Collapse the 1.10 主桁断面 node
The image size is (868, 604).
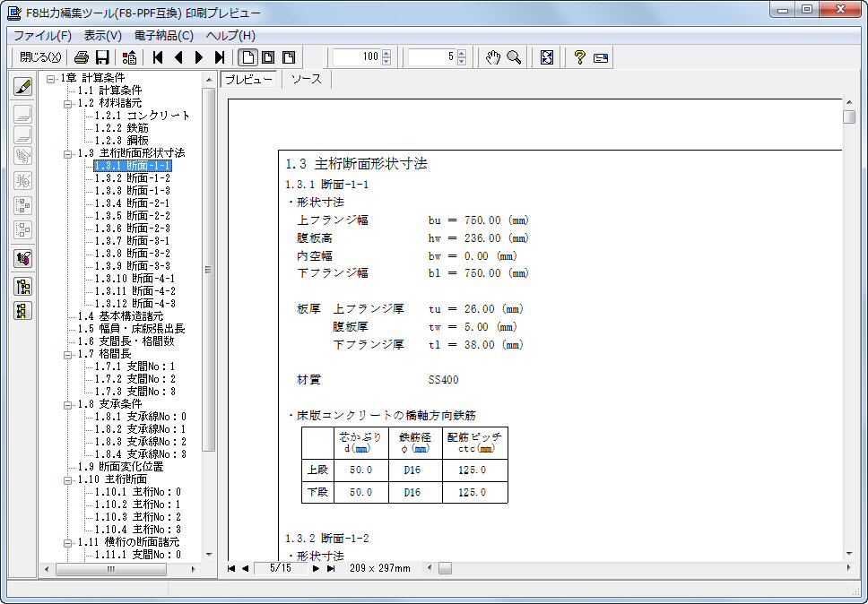click(68, 480)
